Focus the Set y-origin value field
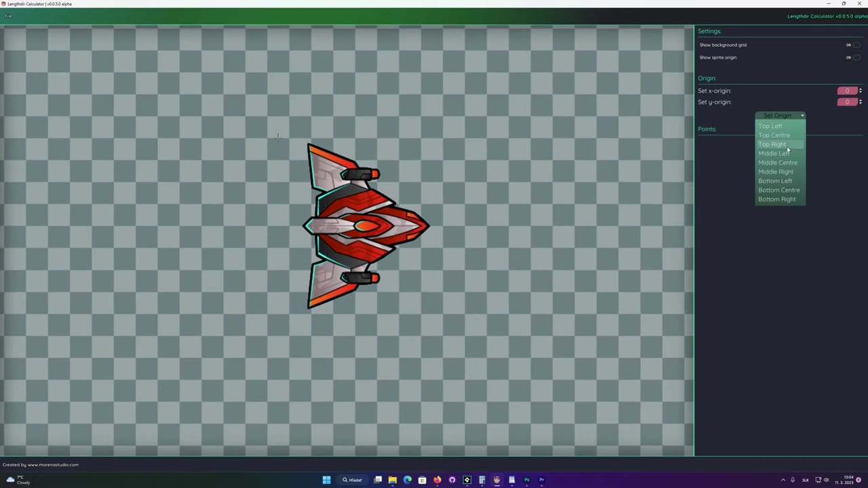The width and height of the screenshot is (868, 488). [847, 102]
